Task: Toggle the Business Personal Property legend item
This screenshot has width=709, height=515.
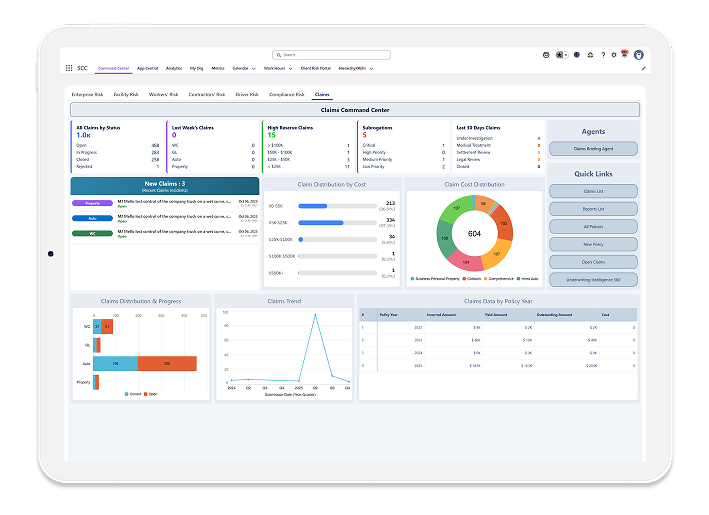Action: coord(434,278)
